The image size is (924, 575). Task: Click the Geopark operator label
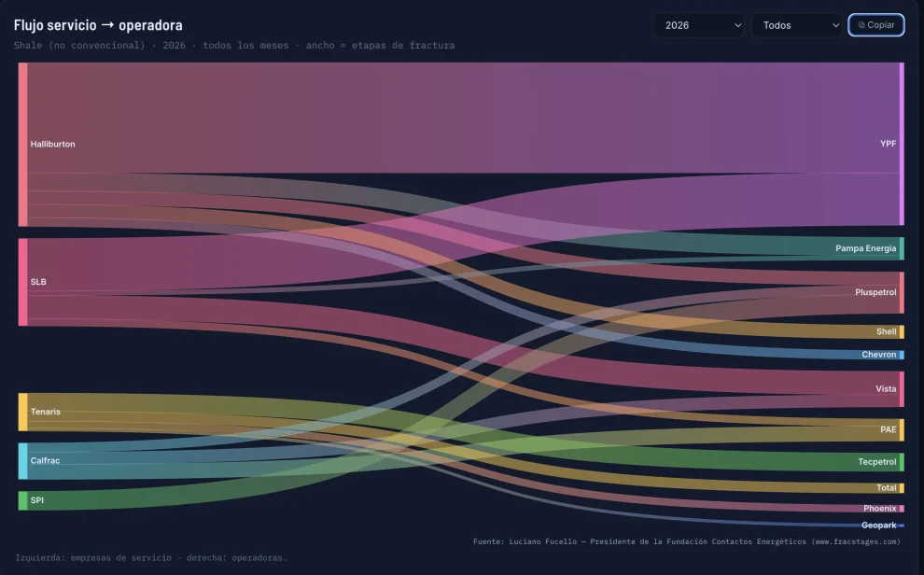click(x=878, y=526)
